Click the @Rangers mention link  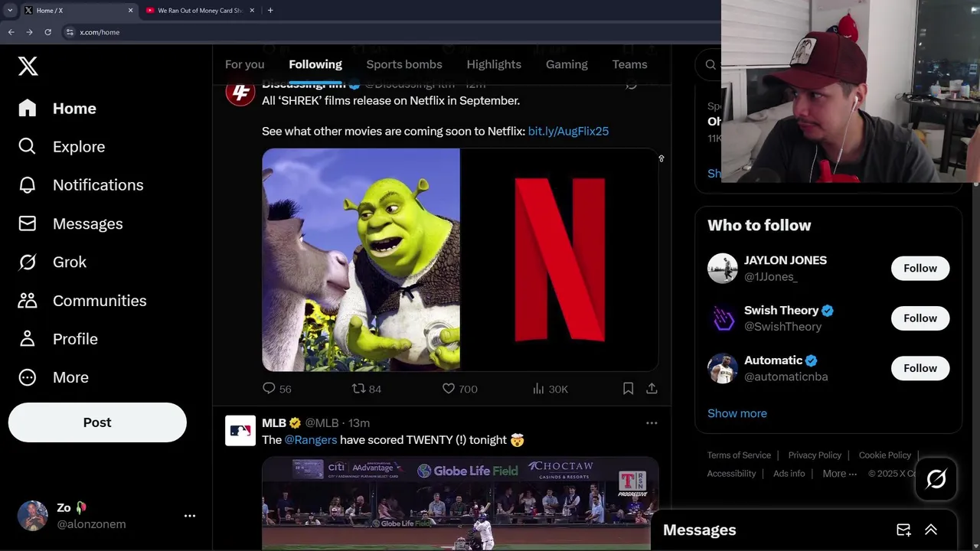click(x=311, y=440)
